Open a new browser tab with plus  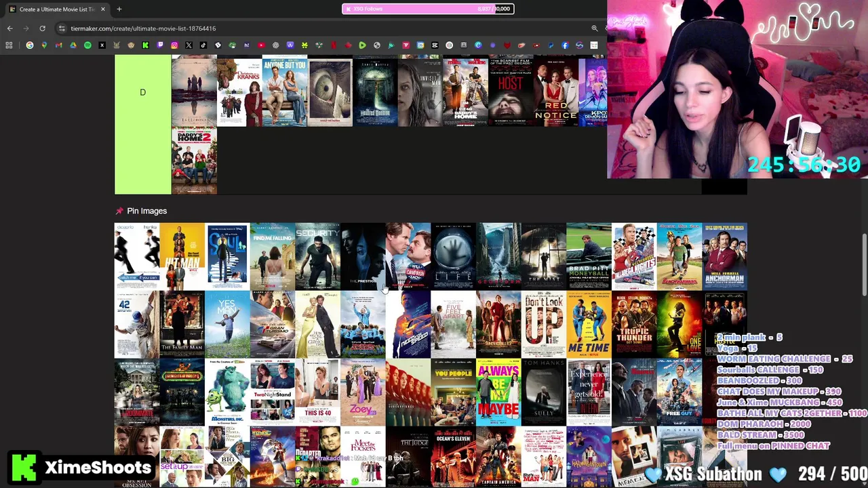[x=119, y=9]
